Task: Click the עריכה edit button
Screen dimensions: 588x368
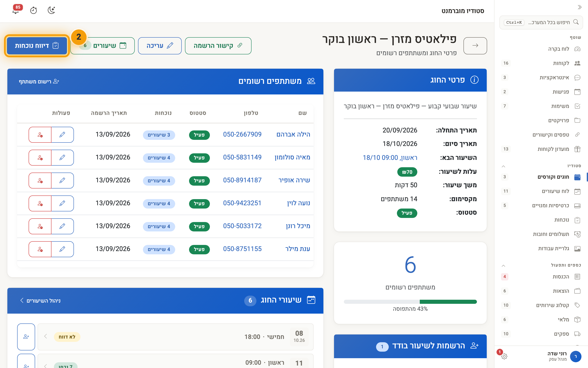Action: [160, 46]
